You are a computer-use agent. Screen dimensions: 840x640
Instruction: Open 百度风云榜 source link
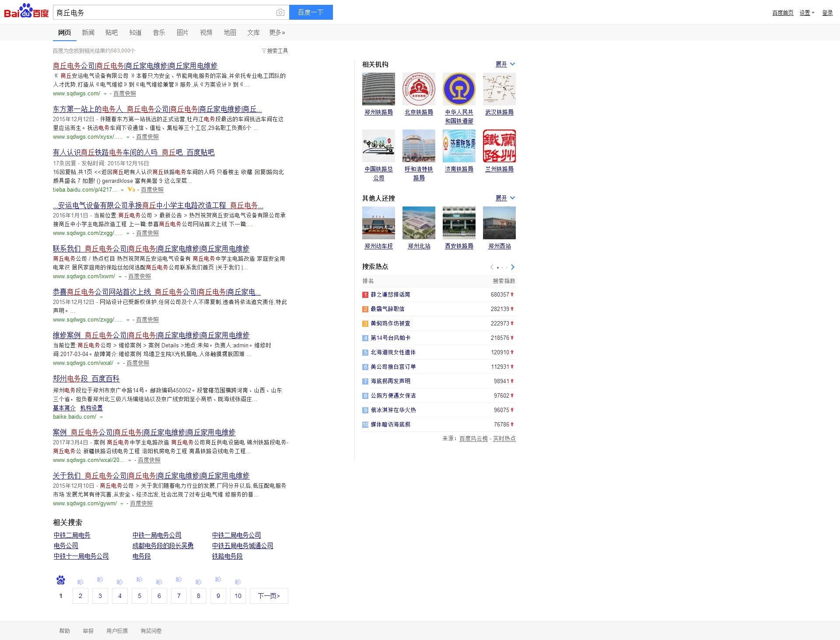[x=473, y=438]
